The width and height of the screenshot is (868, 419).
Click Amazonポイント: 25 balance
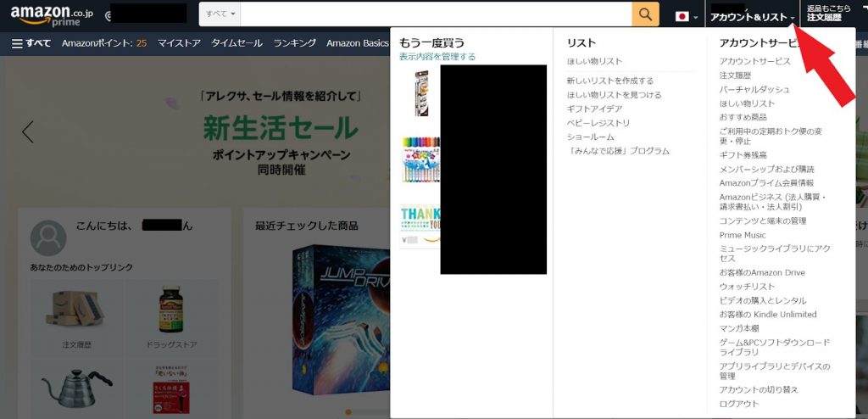[x=104, y=43]
